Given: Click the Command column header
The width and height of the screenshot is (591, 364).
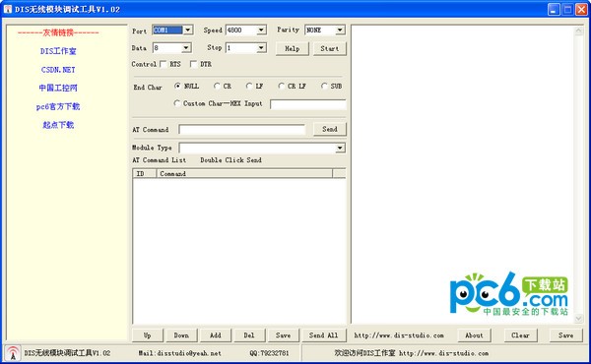Looking at the screenshot, I should click(244, 173).
